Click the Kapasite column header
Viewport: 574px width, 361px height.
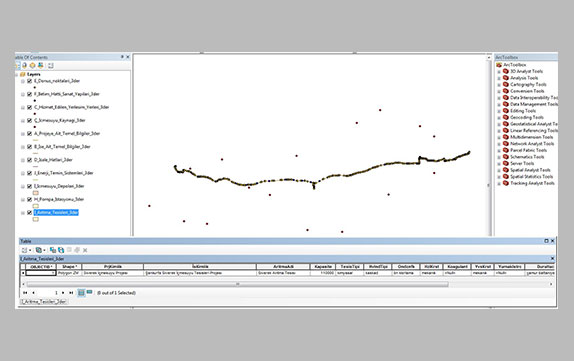point(323,267)
